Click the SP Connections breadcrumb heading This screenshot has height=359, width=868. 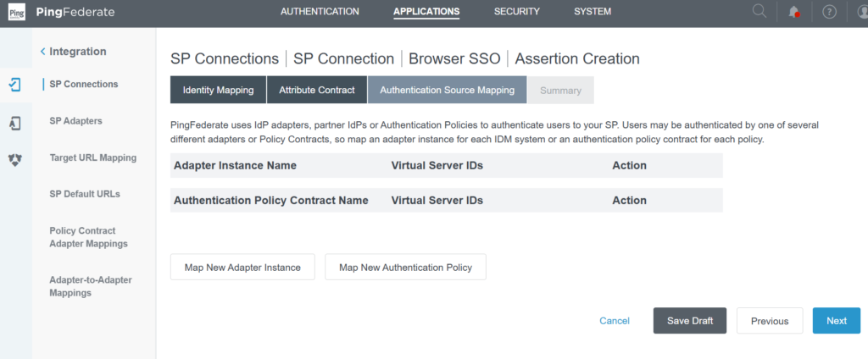(x=225, y=58)
